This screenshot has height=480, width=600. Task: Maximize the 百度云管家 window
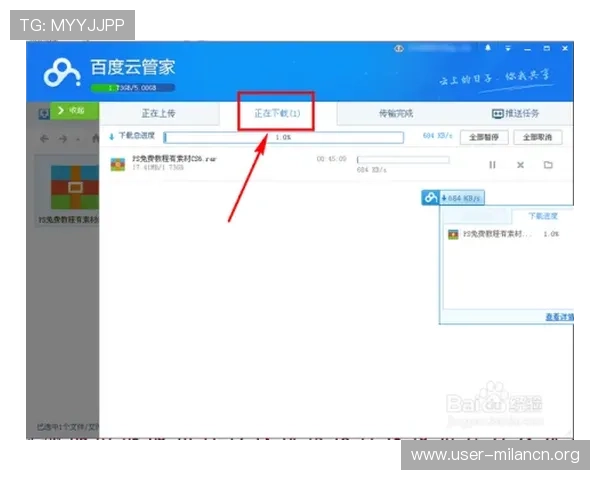(x=547, y=49)
